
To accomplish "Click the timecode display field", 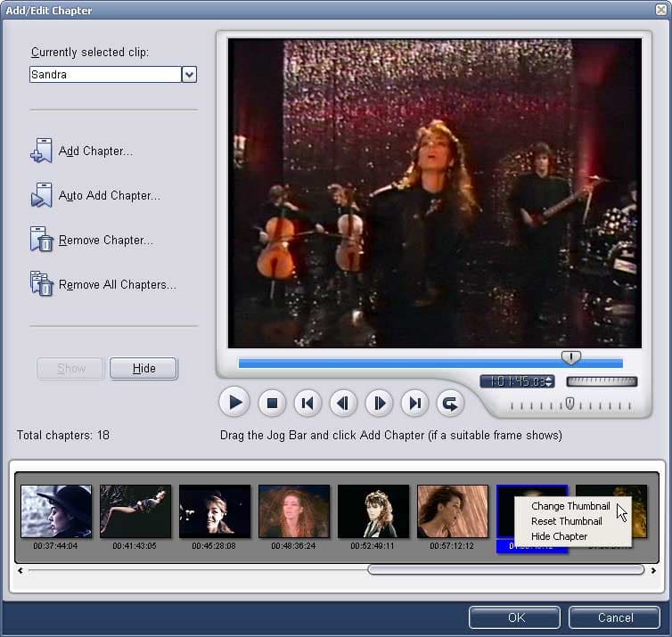I will (517, 381).
